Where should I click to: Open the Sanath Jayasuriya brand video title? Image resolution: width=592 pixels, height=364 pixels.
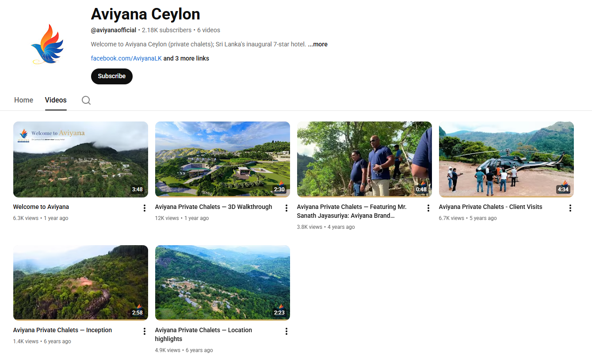coord(351,211)
